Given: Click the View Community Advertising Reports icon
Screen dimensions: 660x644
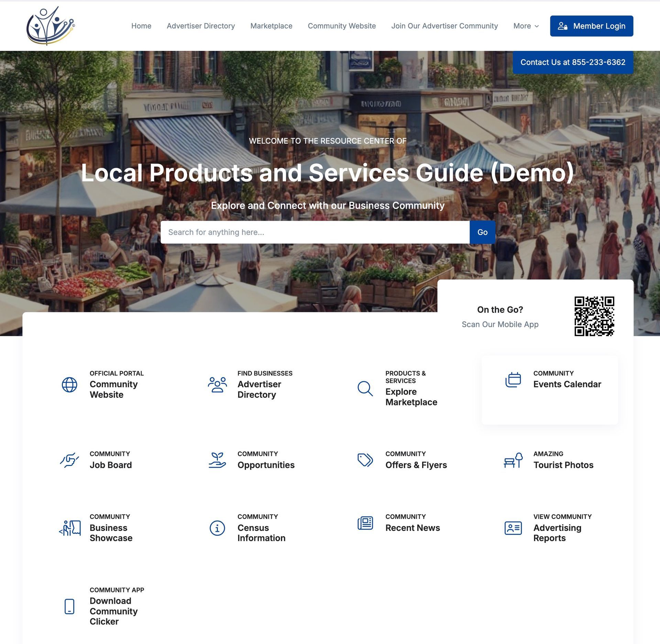Looking at the screenshot, I should pyautogui.click(x=512, y=527).
